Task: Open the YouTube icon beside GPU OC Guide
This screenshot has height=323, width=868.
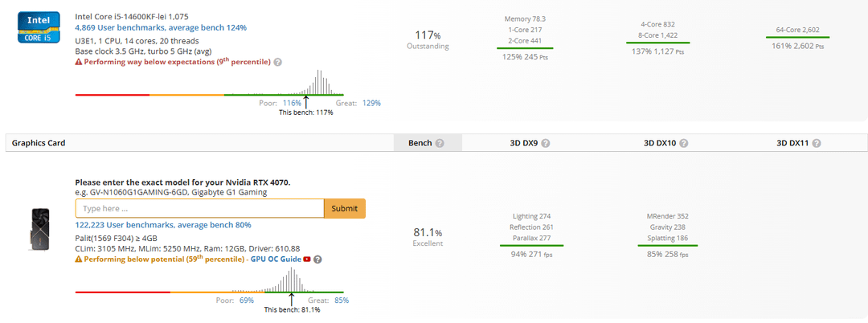Action: tap(307, 260)
